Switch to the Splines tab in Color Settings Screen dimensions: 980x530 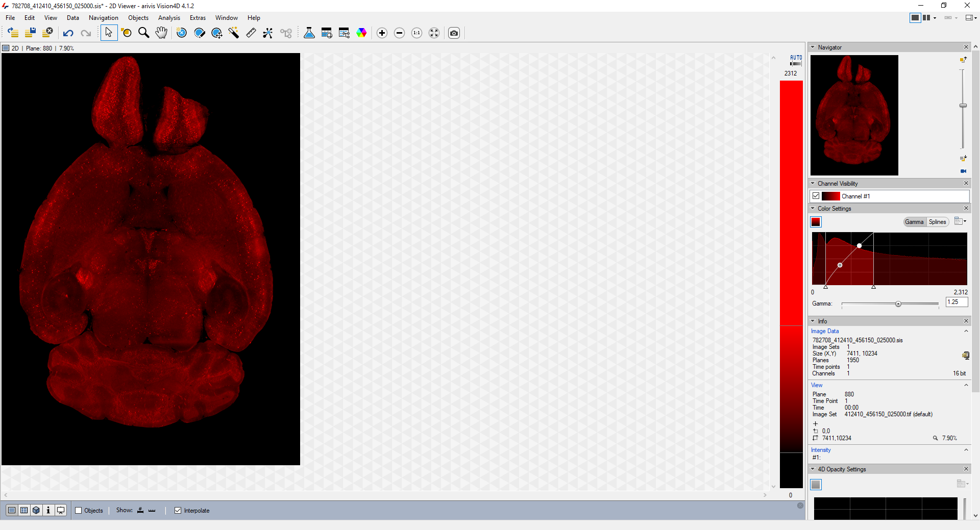[x=937, y=222]
